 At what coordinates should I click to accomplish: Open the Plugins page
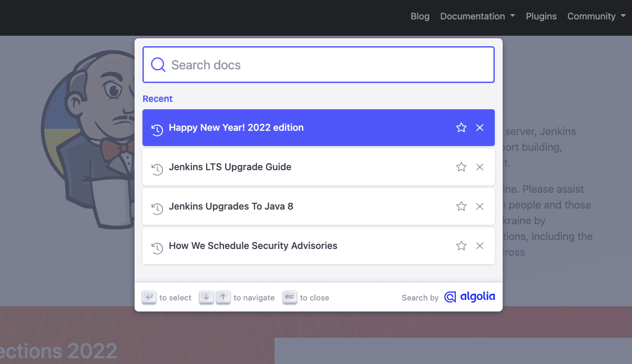click(x=541, y=16)
